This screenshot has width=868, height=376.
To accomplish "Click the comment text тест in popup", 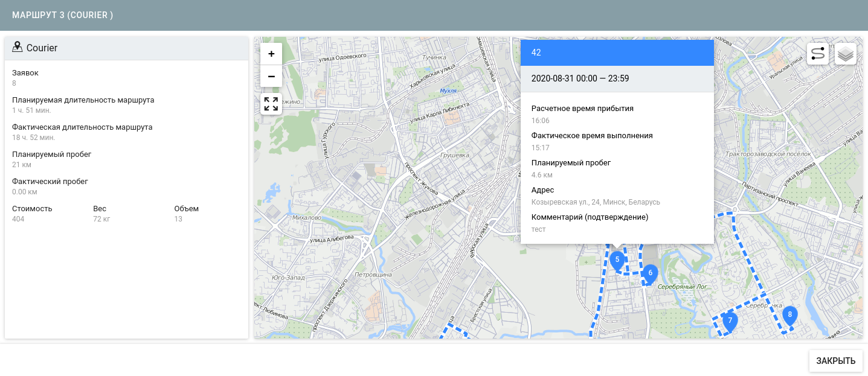I will (x=538, y=229).
